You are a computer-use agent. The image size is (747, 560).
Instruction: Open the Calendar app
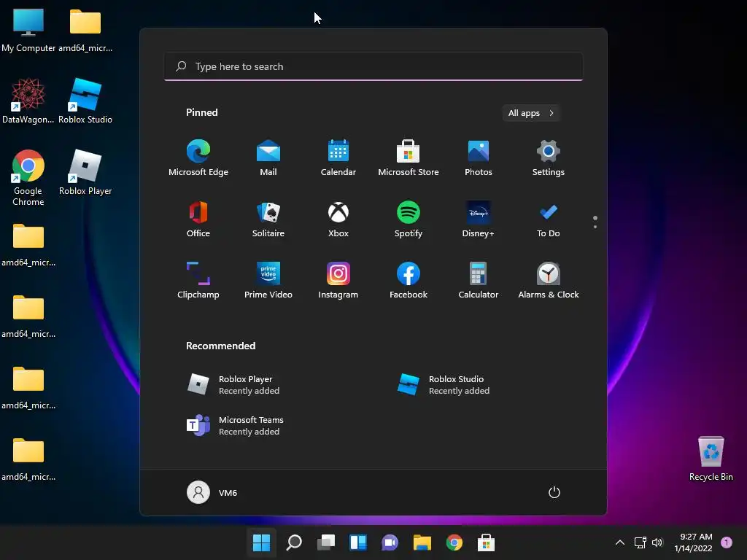tap(338, 158)
